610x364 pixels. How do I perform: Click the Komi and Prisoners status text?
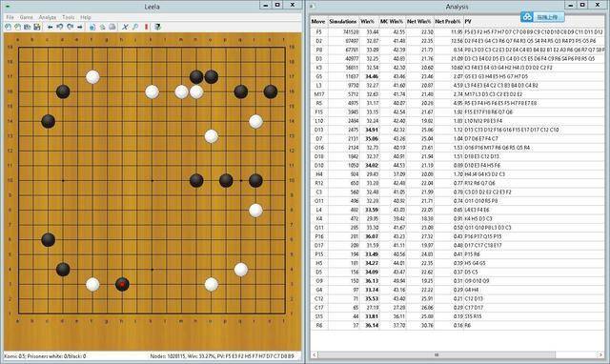(x=45, y=355)
